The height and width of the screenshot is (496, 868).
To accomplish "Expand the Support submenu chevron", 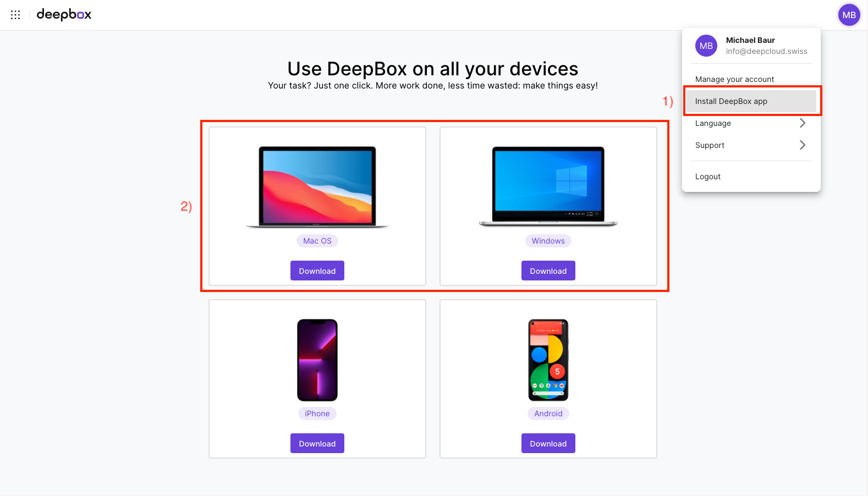I will (803, 145).
